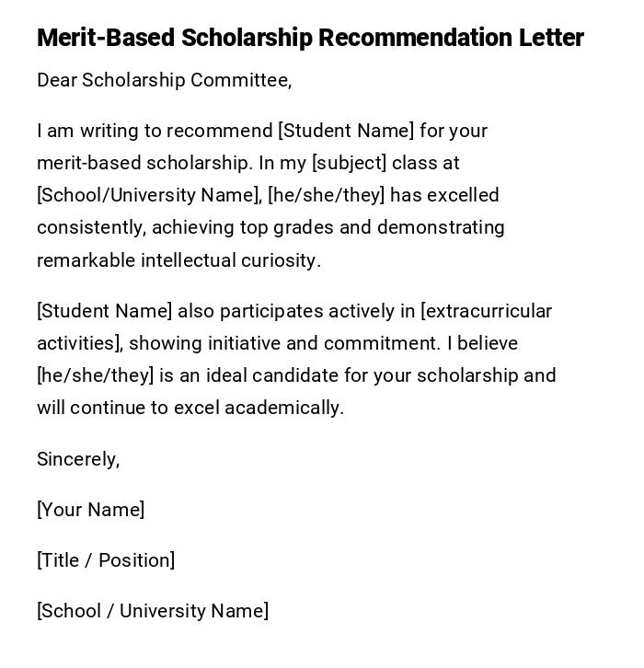Click the phrase "remarkable intellectual curiosity"
This screenshot has width=644, height=668.
[x=178, y=260]
